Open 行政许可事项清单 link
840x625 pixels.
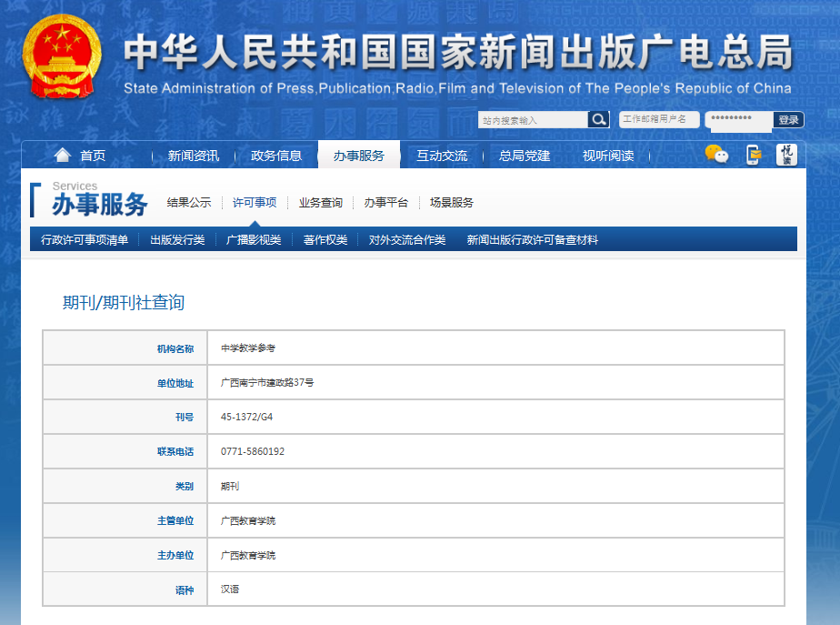[x=85, y=239]
